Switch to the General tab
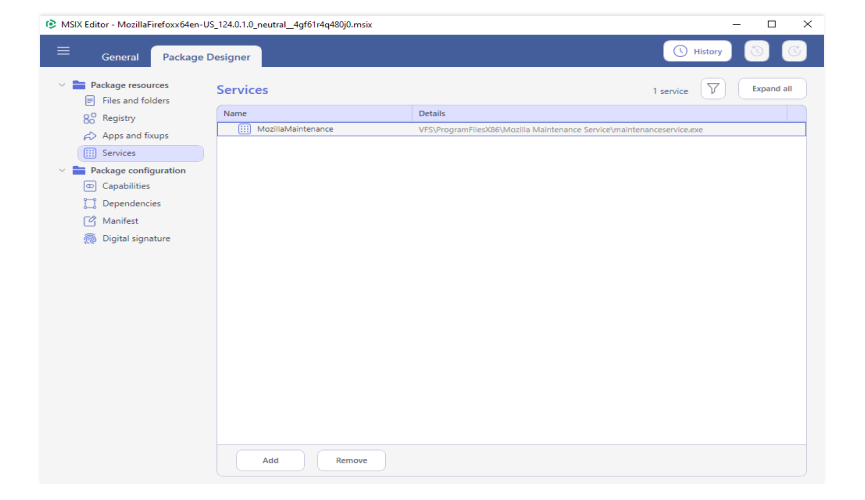The width and height of the screenshot is (865, 500). point(120,57)
